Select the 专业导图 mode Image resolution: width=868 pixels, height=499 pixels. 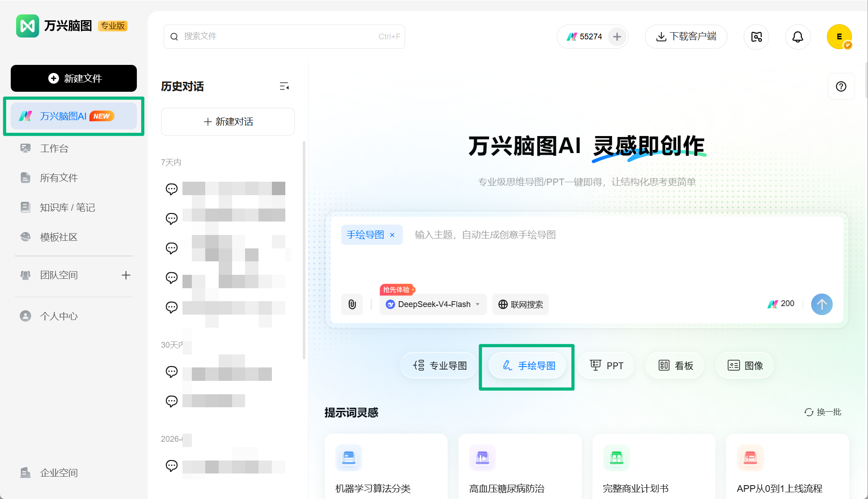pos(439,366)
